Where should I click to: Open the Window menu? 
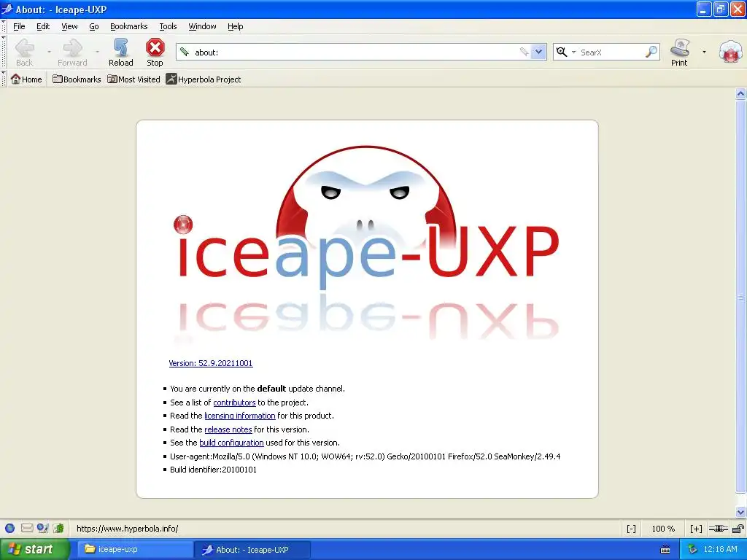tap(203, 26)
